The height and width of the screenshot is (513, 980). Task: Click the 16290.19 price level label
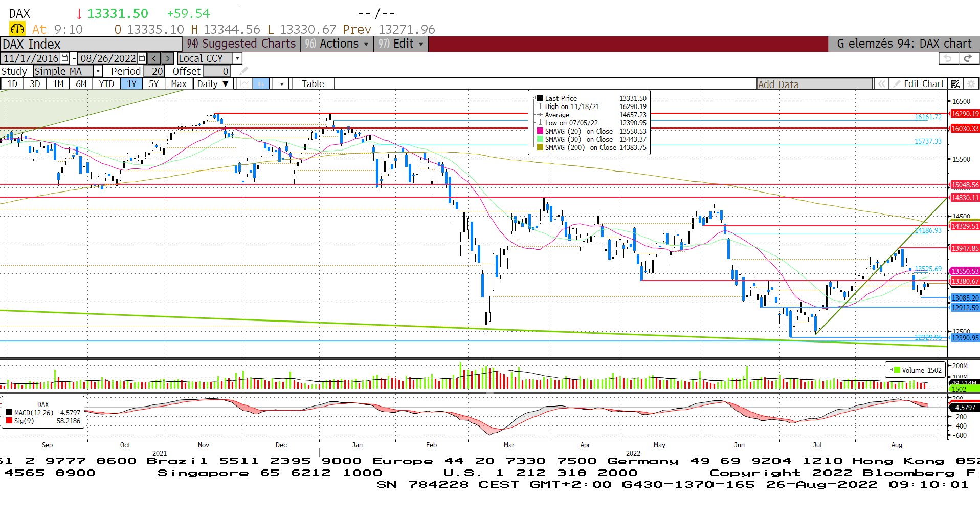pos(964,114)
